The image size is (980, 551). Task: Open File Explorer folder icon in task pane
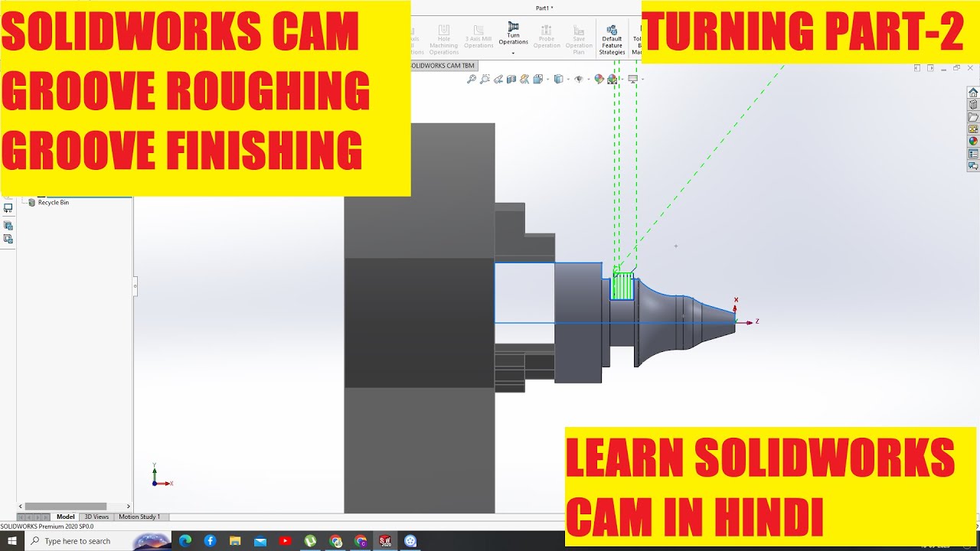point(973,117)
